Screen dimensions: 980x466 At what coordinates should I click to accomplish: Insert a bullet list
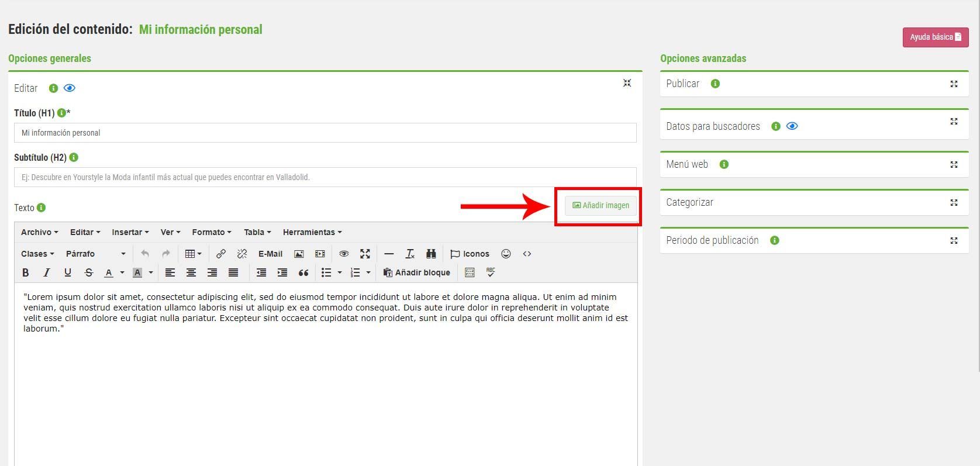[326, 272]
